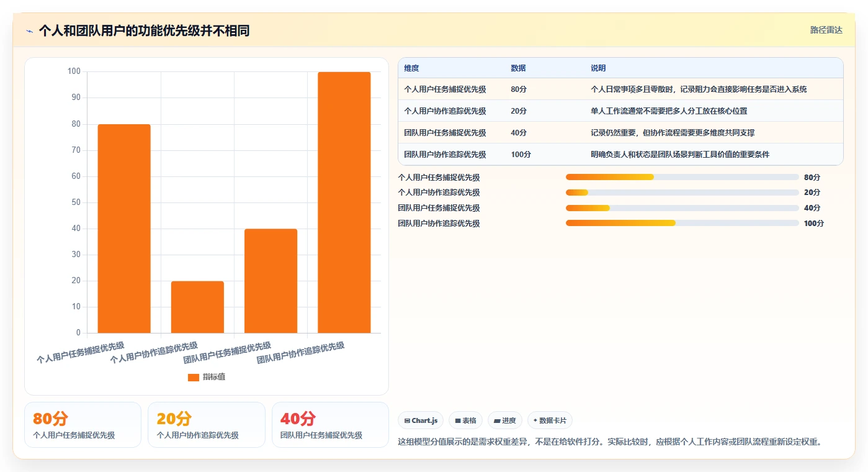This screenshot has height=472, width=868.
Task: Click the 50 tick on the y-axis
Action: click(x=76, y=202)
